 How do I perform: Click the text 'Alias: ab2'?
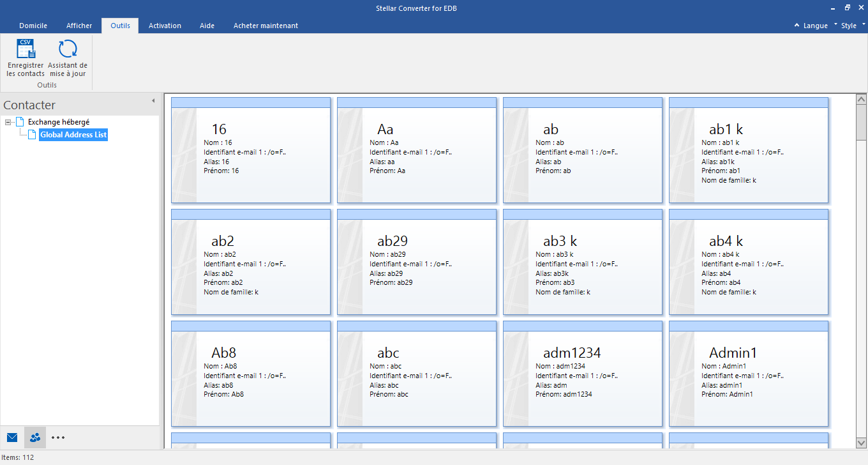point(218,273)
